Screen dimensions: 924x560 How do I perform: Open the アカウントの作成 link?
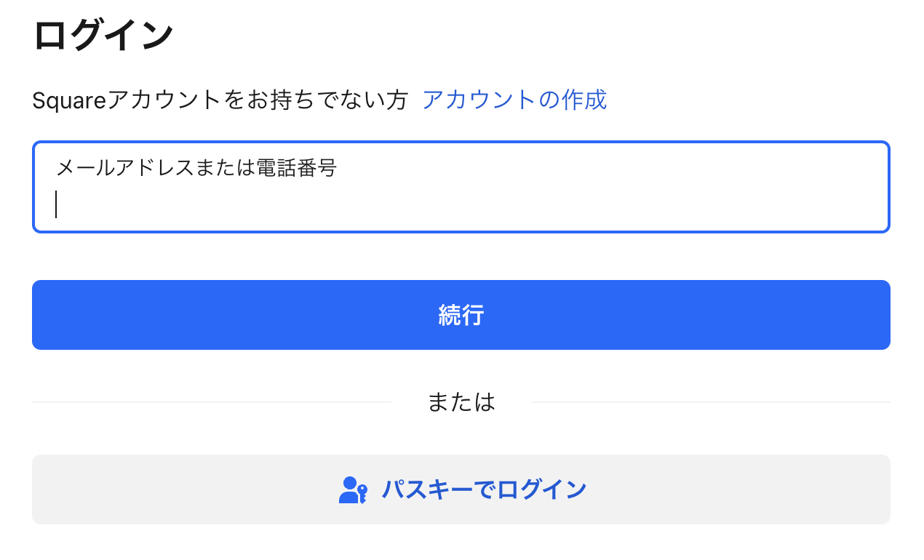pyautogui.click(x=514, y=100)
